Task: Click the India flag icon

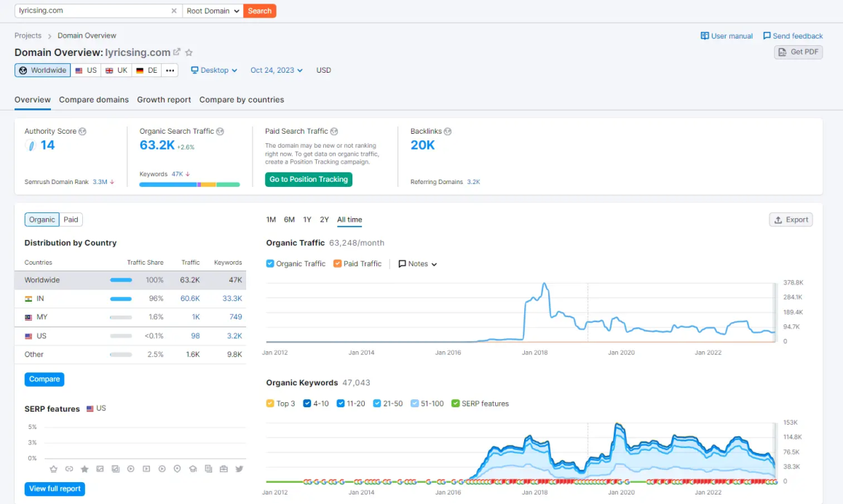Action: 28,299
